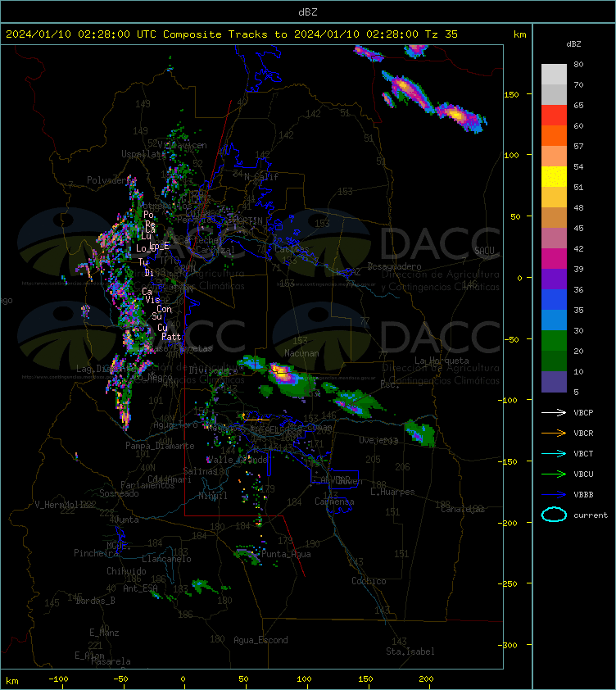Click the 'VBCR' legend label
The height and width of the screenshot is (690, 616).
click(583, 433)
